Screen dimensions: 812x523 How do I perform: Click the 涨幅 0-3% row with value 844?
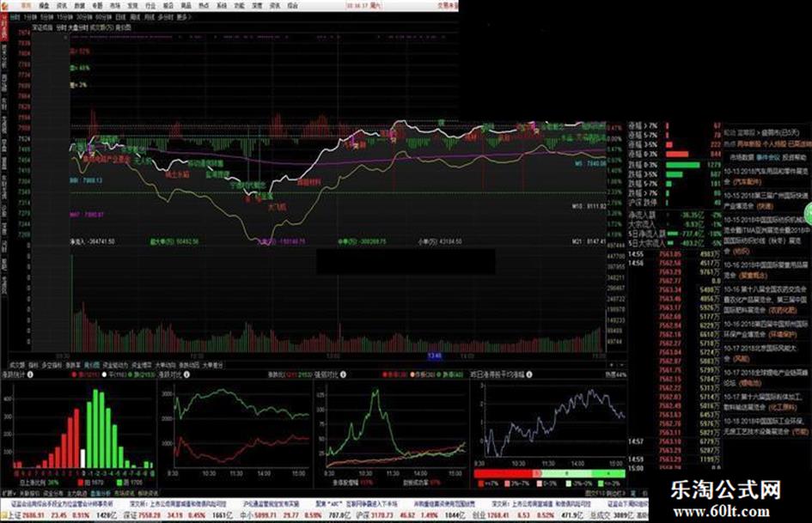pos(675,154)
